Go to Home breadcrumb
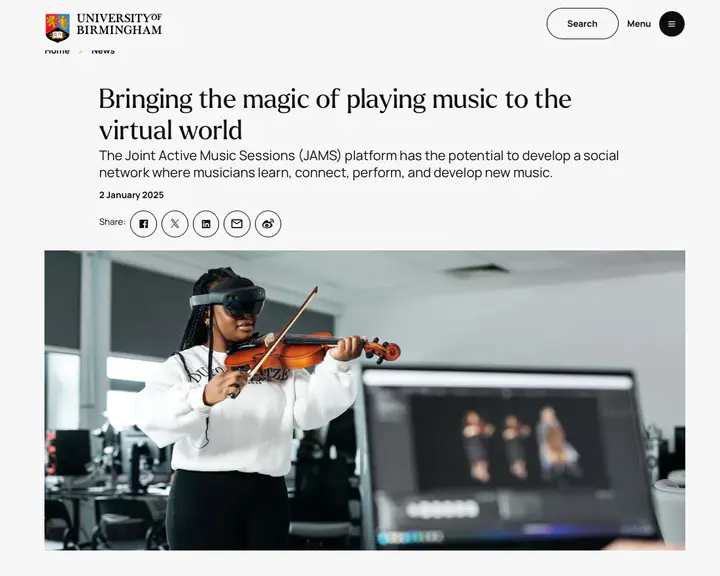Viewport: 720px width, 576px height. [57, 51]
